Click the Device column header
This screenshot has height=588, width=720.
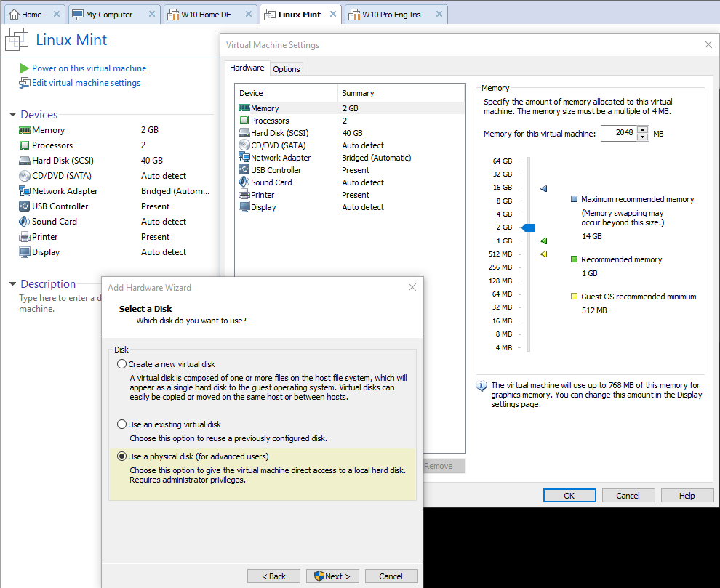(x=287, y=93)
